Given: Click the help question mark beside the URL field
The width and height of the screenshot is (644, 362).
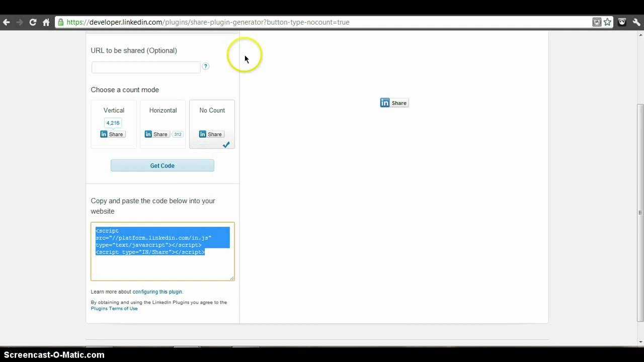Looking at the screenshot, I should click(x=205, y=66).
